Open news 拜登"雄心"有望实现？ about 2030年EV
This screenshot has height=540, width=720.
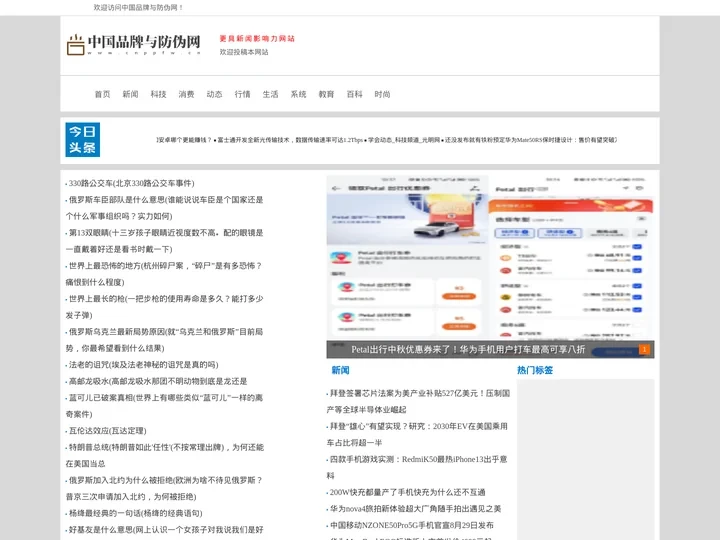[x=417, y=435]
